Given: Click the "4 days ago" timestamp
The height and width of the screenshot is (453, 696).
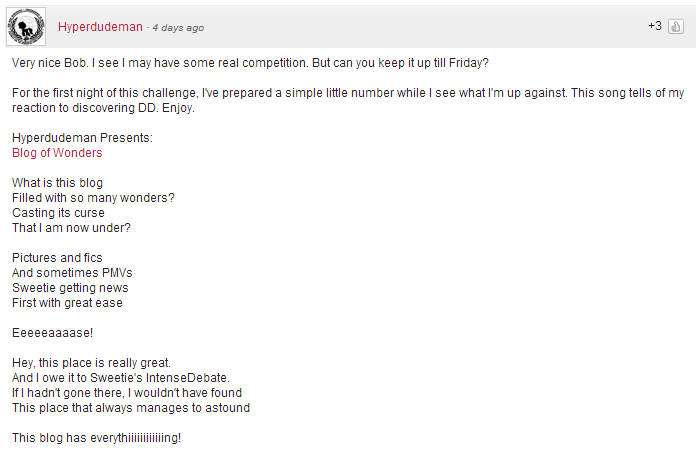Looking at the screenshot, I should 178,28.
